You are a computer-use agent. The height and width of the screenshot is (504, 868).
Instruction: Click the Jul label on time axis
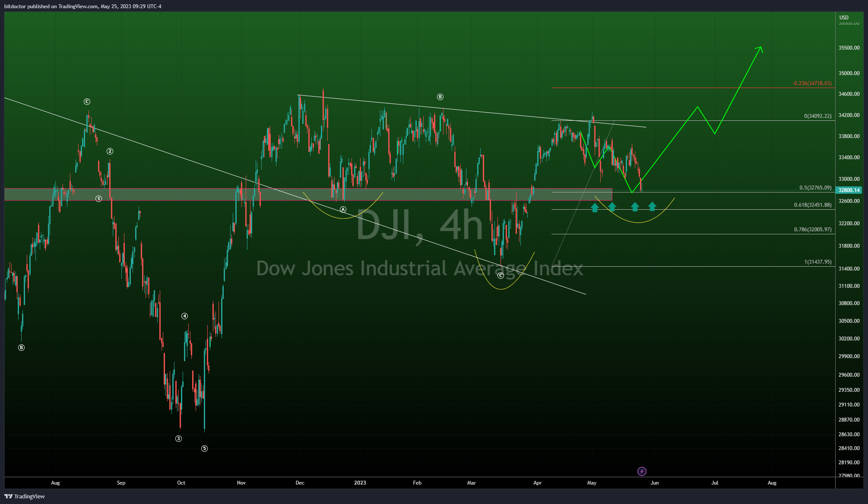(x=715, y=483)
